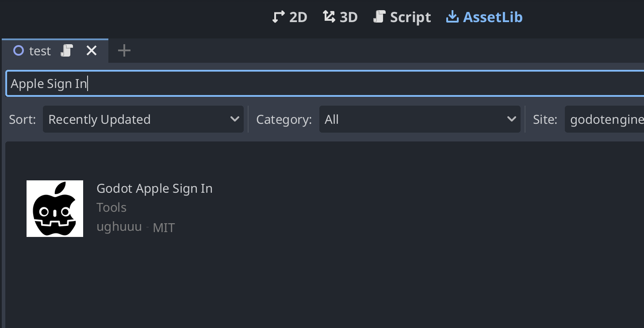644x328 pixels.
Task: Switch to the 2D workspace
Action: click(x=290, y=17)
